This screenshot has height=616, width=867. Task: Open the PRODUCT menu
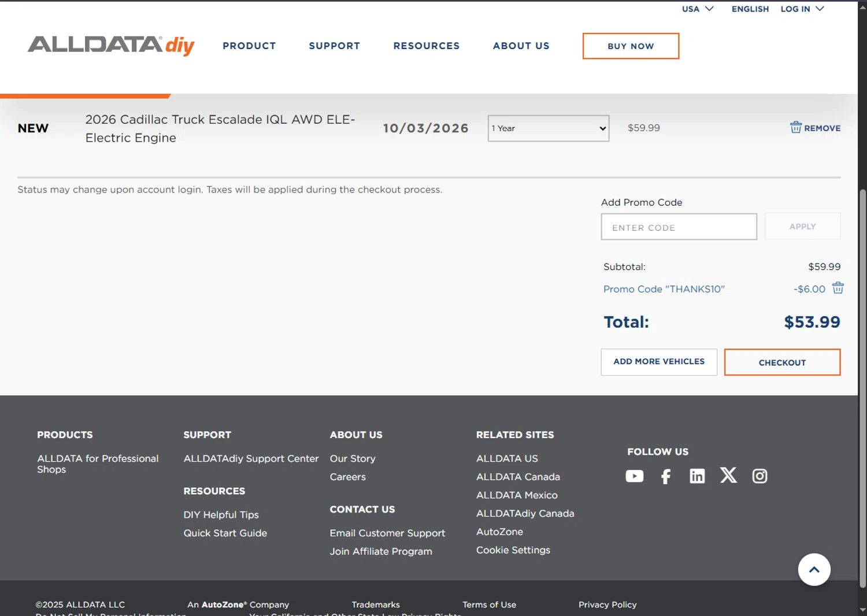coord(249,46)
